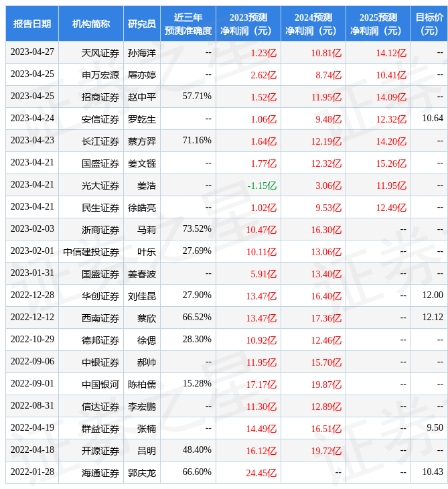Click analyst name 孙海洋
Viewport: 448px width, 489px height.
(x=142, y=53)
